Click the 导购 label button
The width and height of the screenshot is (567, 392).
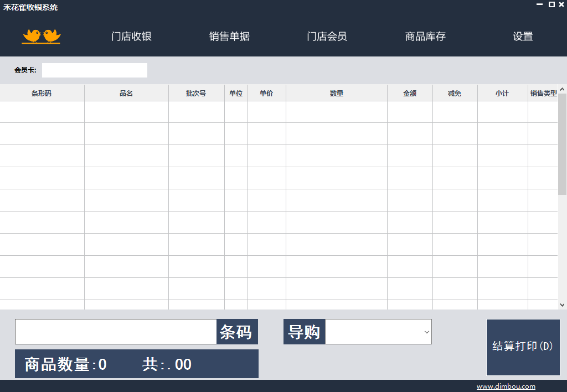304,332
